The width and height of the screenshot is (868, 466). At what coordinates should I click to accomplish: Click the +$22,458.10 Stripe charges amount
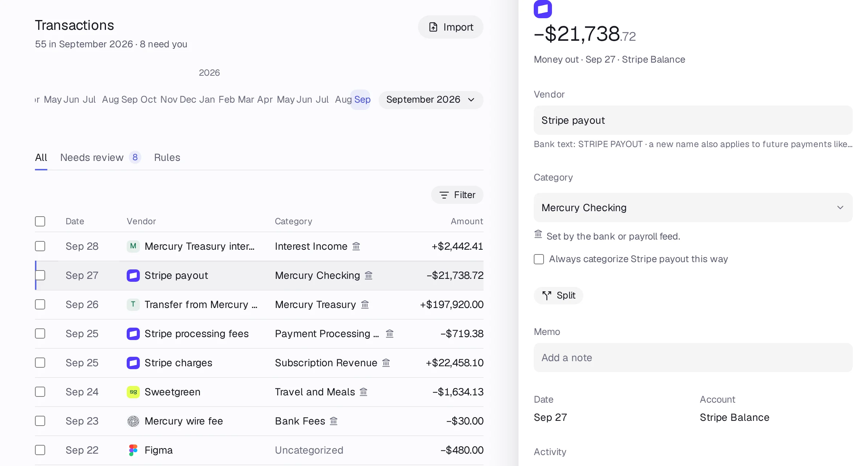point(455,363)
